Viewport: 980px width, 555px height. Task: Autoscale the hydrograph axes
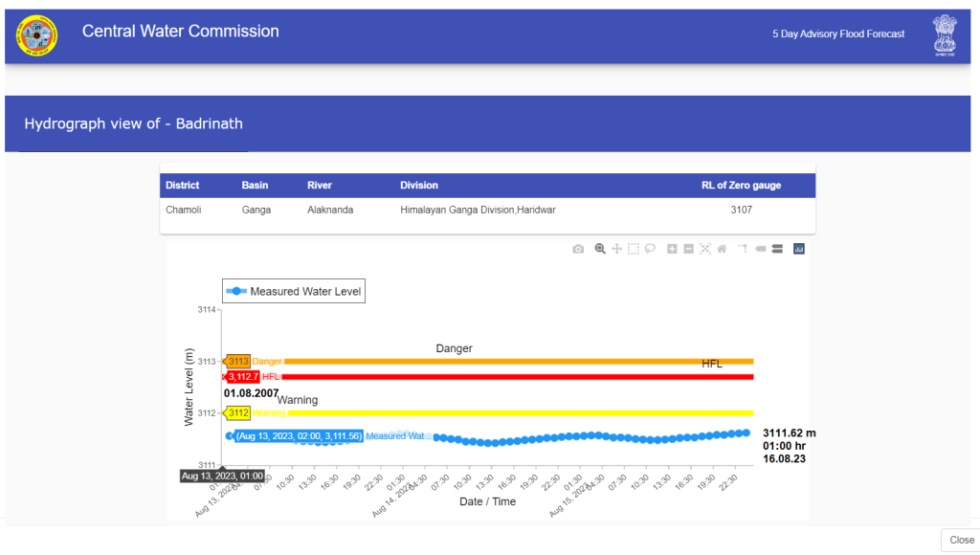704,249
